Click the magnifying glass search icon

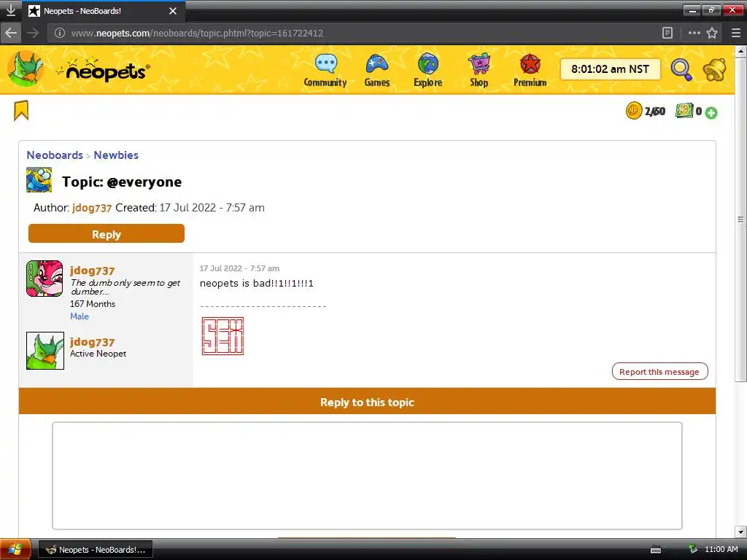[681, 70]
